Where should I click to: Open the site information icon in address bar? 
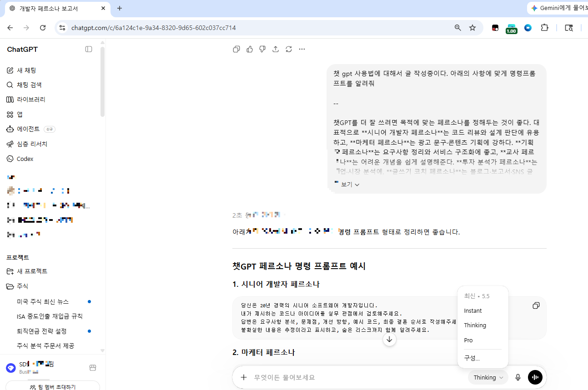pos(62,28)
